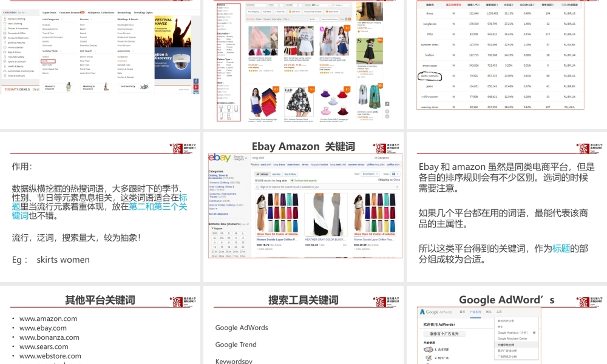
Task: Click the Jewelry & Watches category icon
Action: [x=5, y=42]
